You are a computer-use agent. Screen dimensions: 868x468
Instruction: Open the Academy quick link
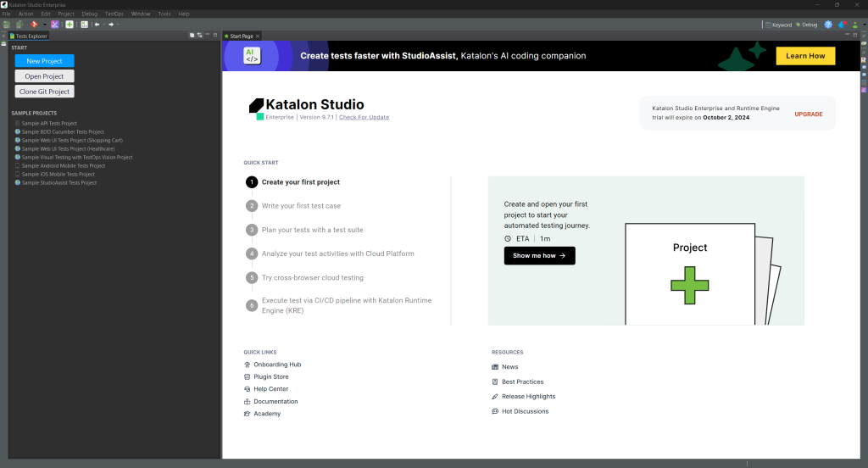tap(262, 414)
